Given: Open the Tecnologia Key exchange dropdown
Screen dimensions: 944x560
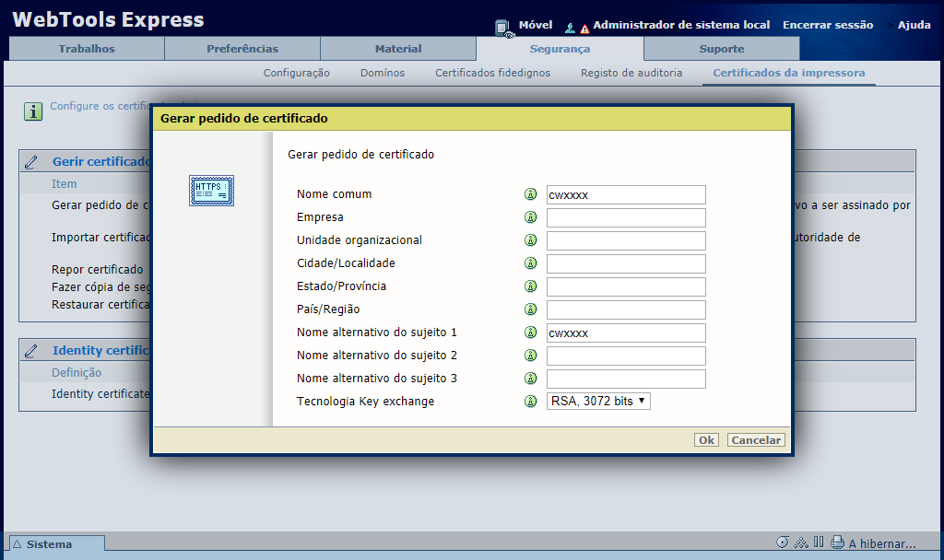Looking at the screenshot, I should pos(598,402).
